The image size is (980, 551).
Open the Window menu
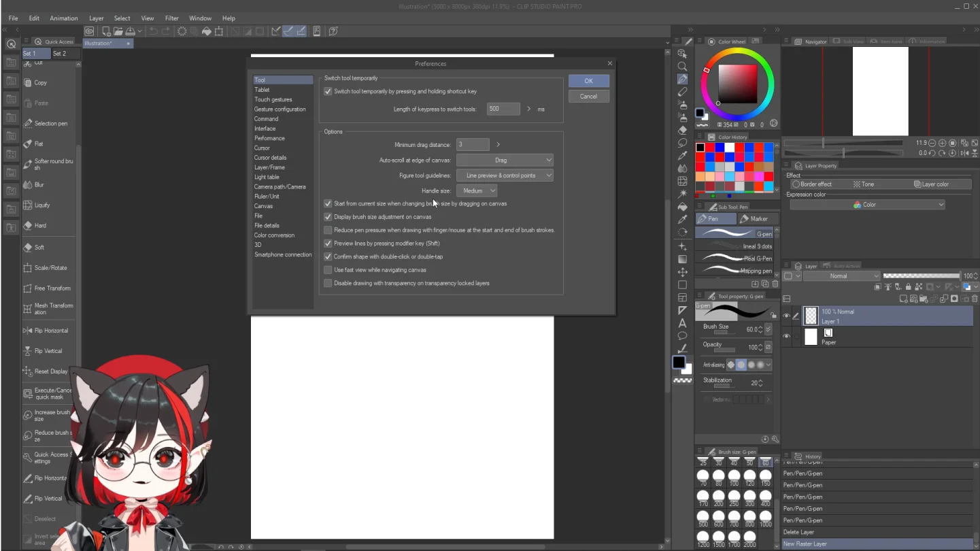pyautogui.click(x=200, y=18)
